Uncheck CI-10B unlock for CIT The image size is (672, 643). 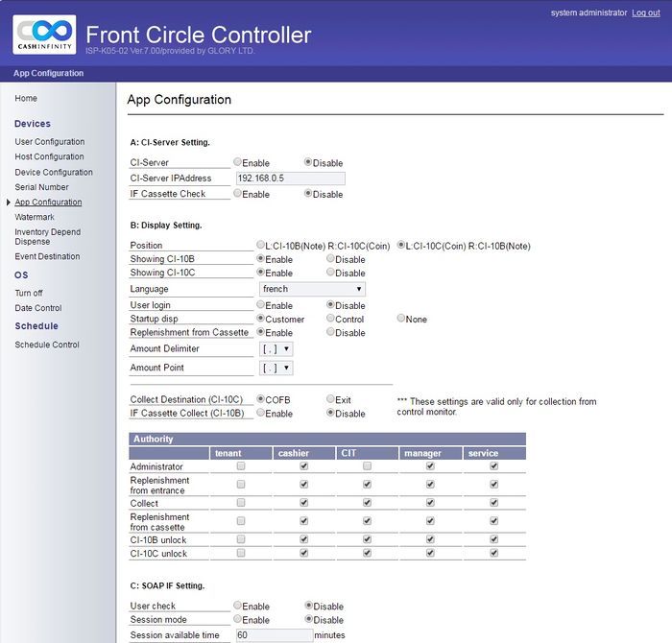(367, 539)
